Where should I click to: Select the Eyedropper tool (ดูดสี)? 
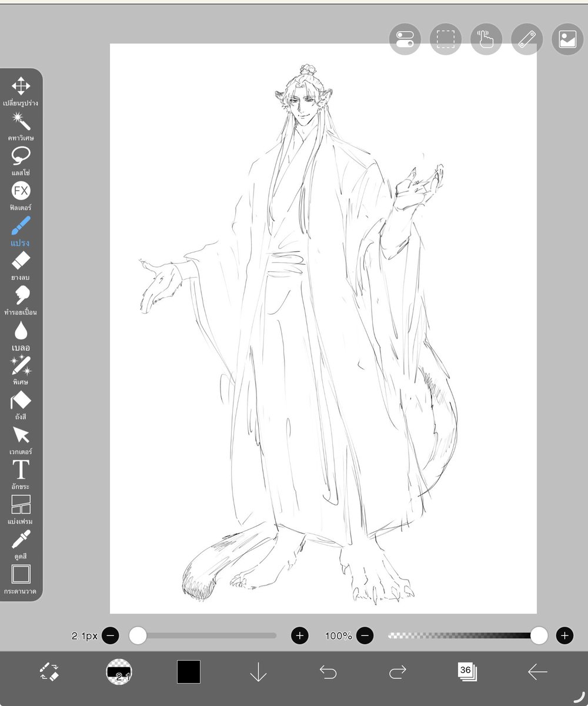[21, 544]
